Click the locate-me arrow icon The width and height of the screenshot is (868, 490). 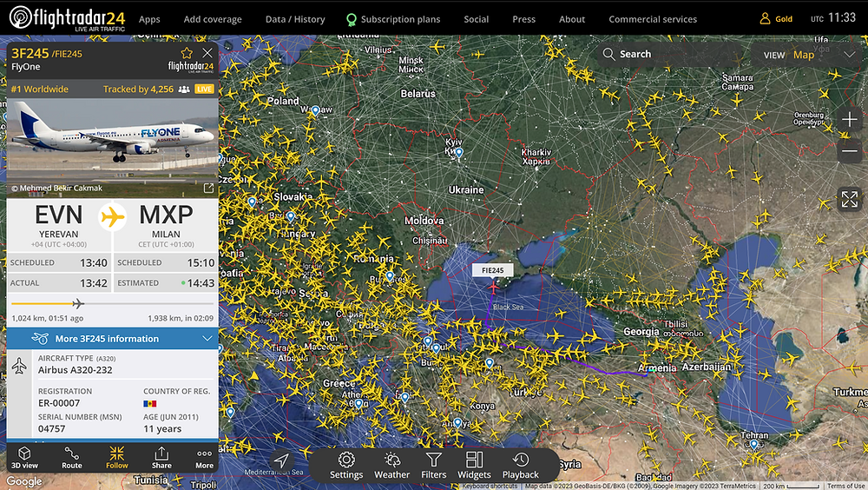(x=281, y=460)
